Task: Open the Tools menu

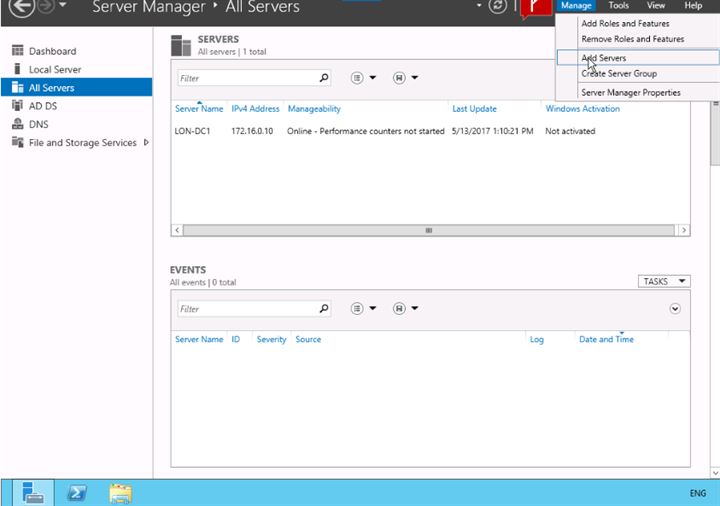Action: 619,6
